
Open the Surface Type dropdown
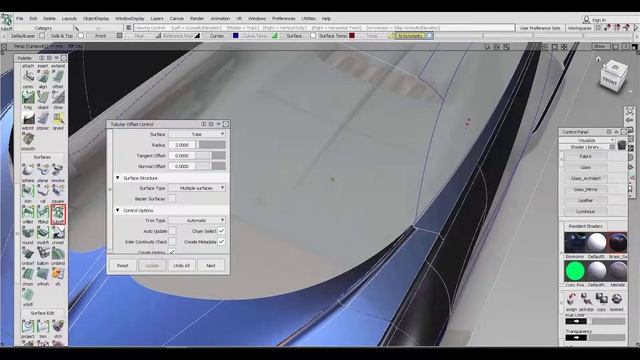[x=197, y=188]
